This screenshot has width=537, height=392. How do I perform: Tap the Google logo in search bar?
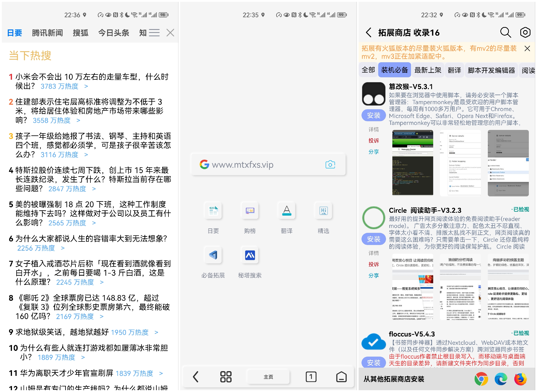(x=204, y=164)
